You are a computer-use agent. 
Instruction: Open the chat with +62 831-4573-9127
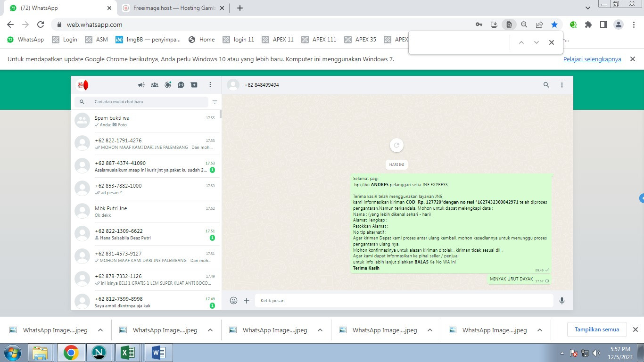(145, 257)
